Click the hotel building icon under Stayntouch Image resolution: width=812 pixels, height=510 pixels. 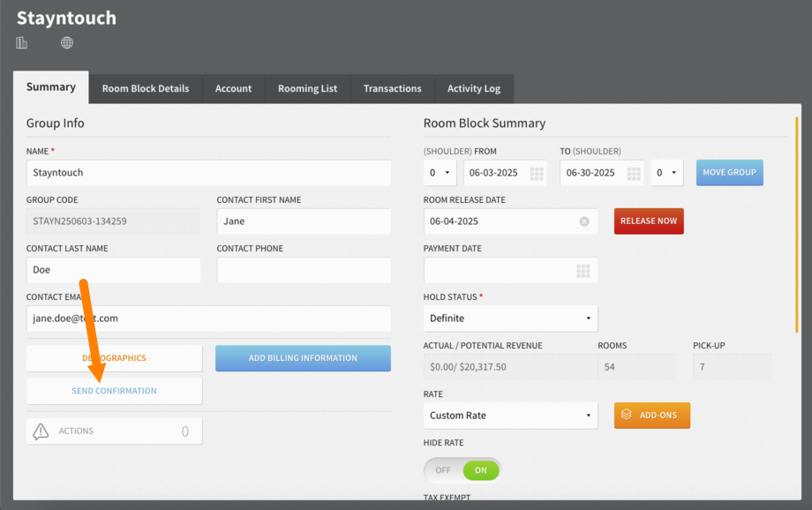[22, 43]
